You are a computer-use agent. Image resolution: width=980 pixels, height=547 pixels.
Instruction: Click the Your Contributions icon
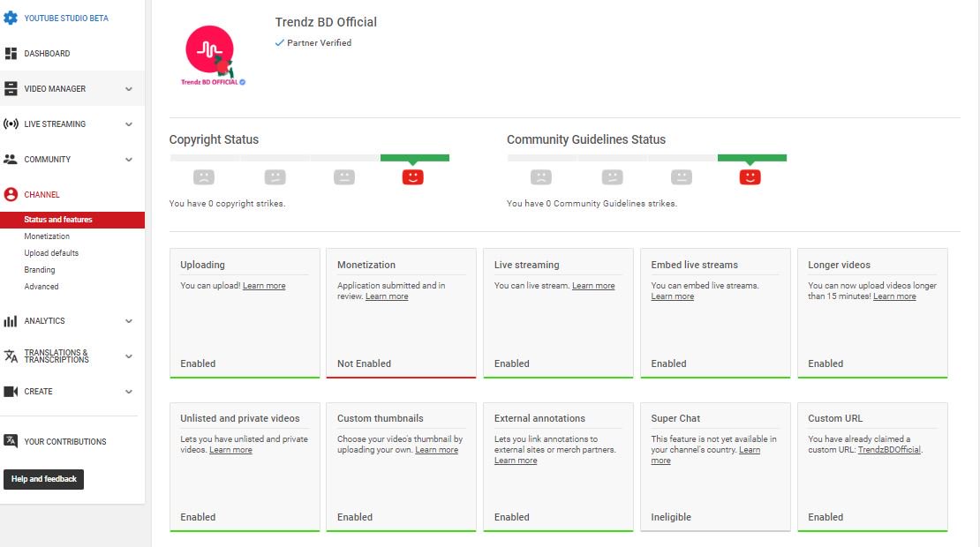tap(11, 441)
